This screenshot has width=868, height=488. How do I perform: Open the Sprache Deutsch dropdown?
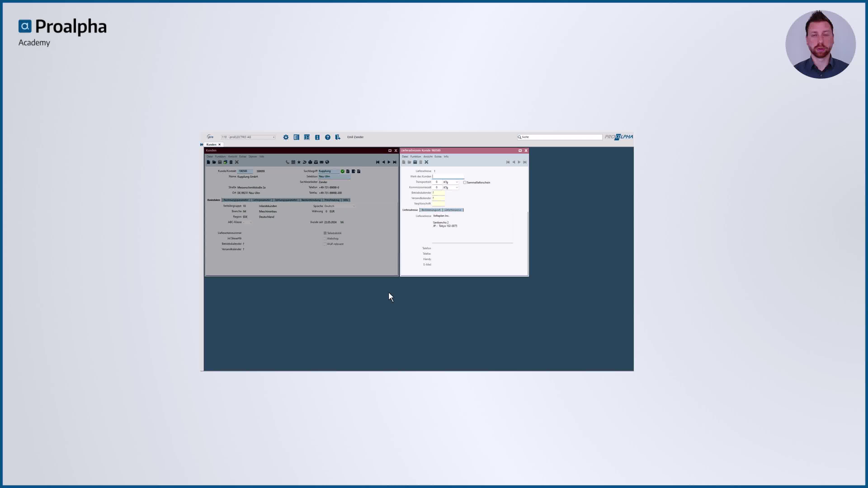click(x=339, y=206)
